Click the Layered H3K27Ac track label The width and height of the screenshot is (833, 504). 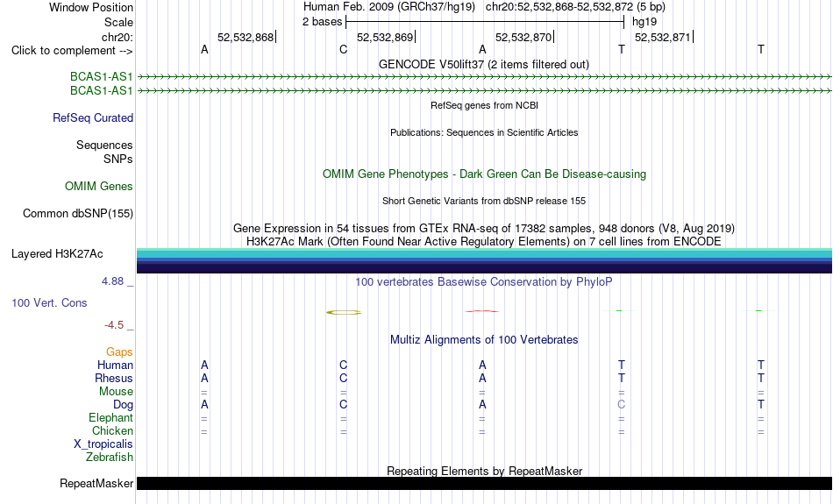(57, 254)
